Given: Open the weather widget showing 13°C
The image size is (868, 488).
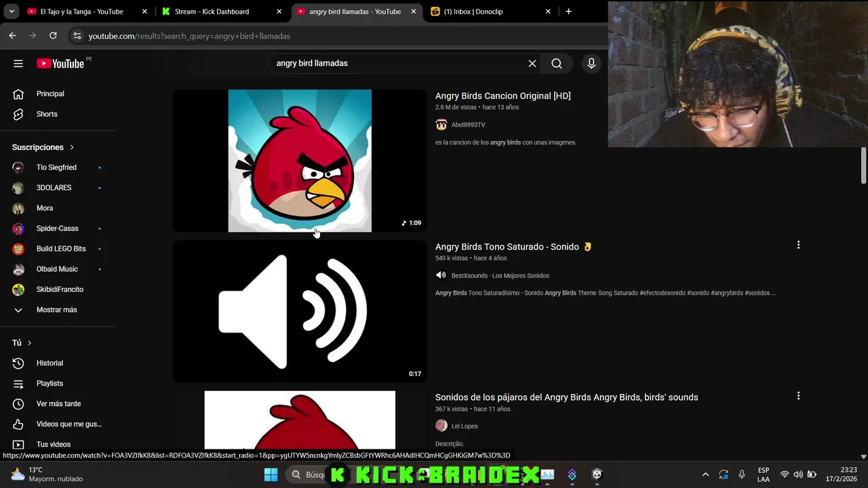Looking at the screenshot, I should pyautogui.click(x=47, y=474).
